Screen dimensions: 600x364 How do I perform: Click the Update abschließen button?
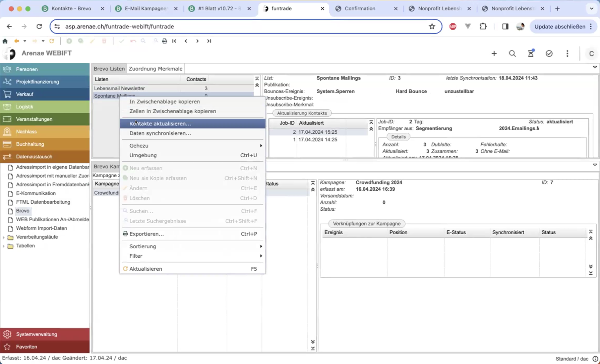pyautogui.click(x=560, y=27)
